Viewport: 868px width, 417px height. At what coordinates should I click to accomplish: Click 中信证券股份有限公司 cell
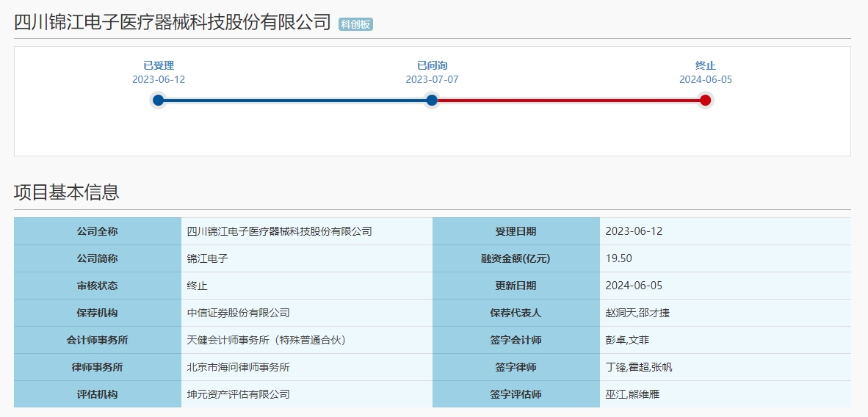click(x=307, y=313)
